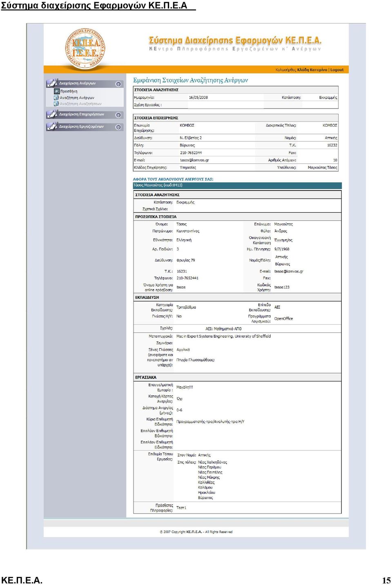Click the school entry ΑΕΙ: Μαθηματικό ΑΠΘ

223,329
